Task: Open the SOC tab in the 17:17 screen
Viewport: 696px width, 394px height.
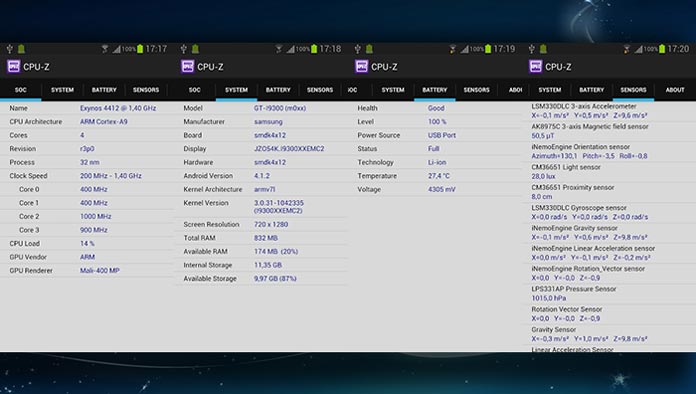Action: click(21, 90)
